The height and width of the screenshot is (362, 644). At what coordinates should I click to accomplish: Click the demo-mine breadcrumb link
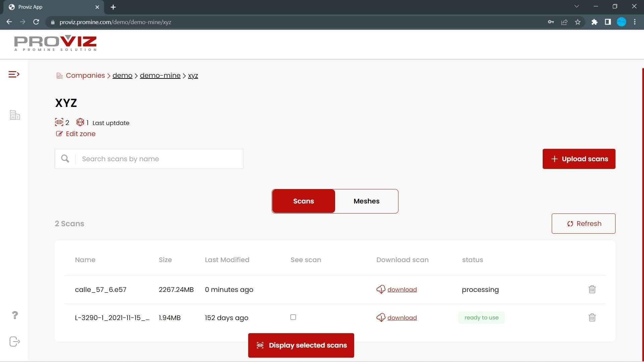pos(160,75)
